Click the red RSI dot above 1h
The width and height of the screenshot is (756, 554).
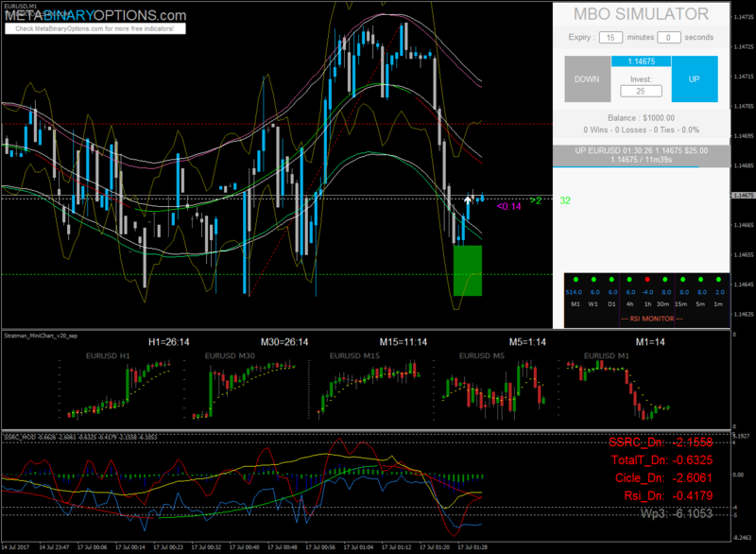coord(647,279)
